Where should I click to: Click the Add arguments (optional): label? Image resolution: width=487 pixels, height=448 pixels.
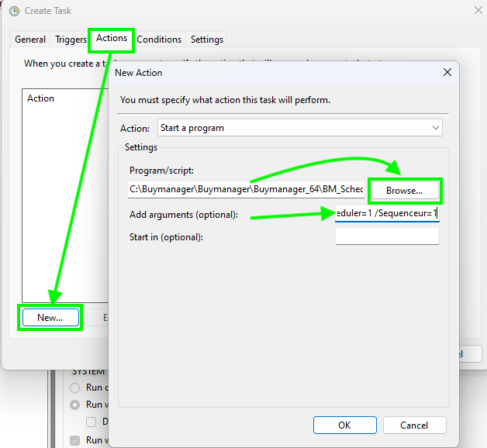point(184,215)
